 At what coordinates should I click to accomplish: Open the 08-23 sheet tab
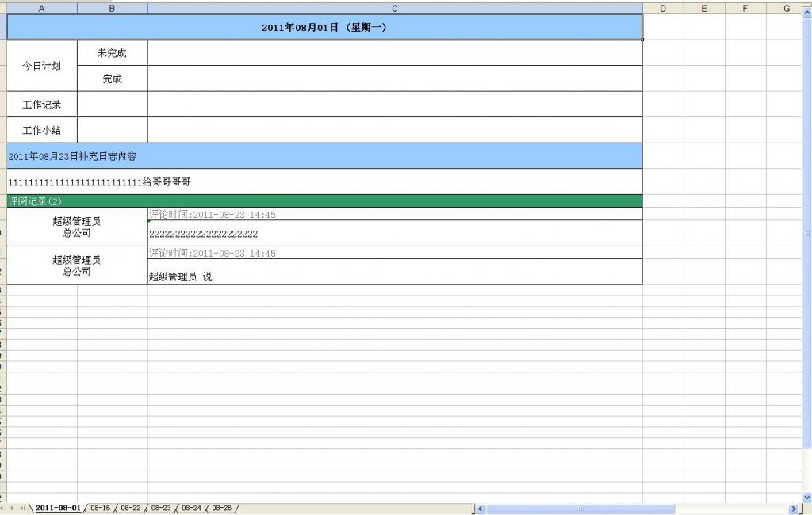(160, 508)
